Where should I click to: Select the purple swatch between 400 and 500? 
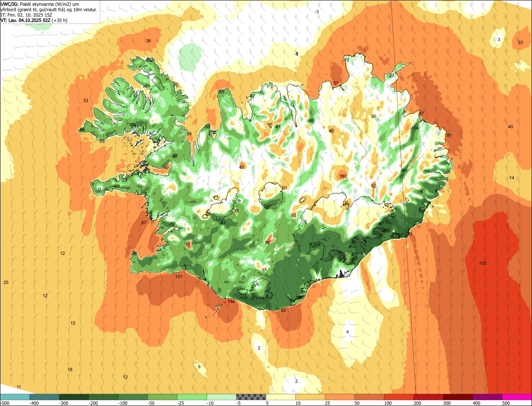(x=487, y=397)
